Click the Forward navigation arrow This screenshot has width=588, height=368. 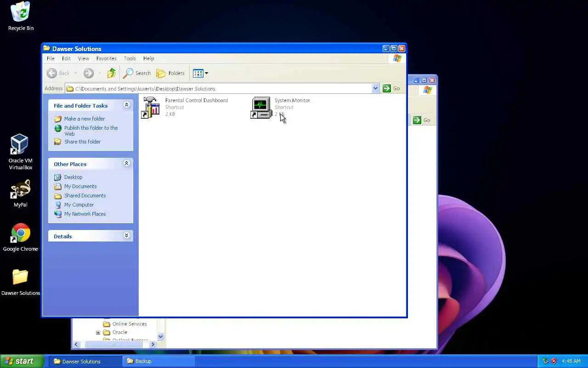pos(89,73)
